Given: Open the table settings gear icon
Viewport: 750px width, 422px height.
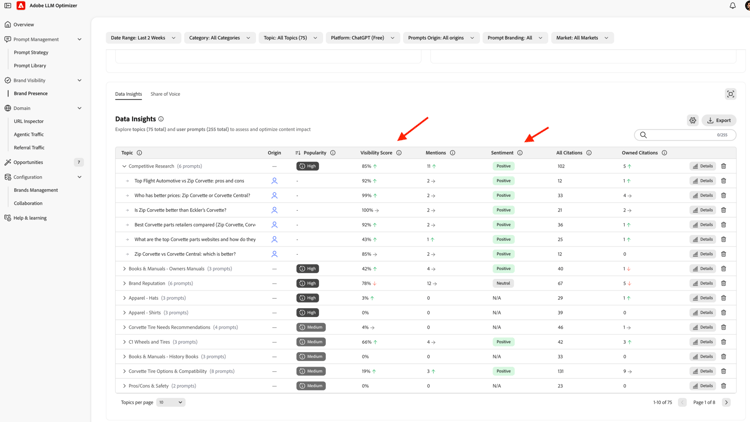Looking at the screenshot, I should tap(693, 121).
